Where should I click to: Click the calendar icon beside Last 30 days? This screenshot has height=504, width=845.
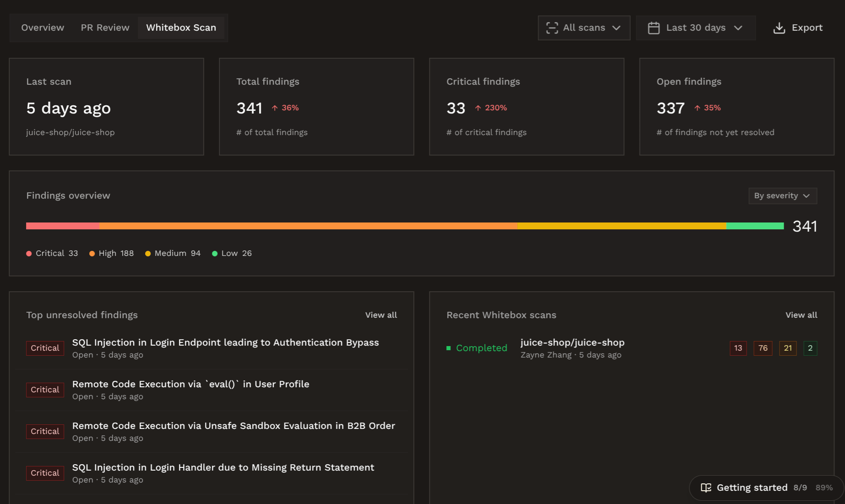pos(654,28)
